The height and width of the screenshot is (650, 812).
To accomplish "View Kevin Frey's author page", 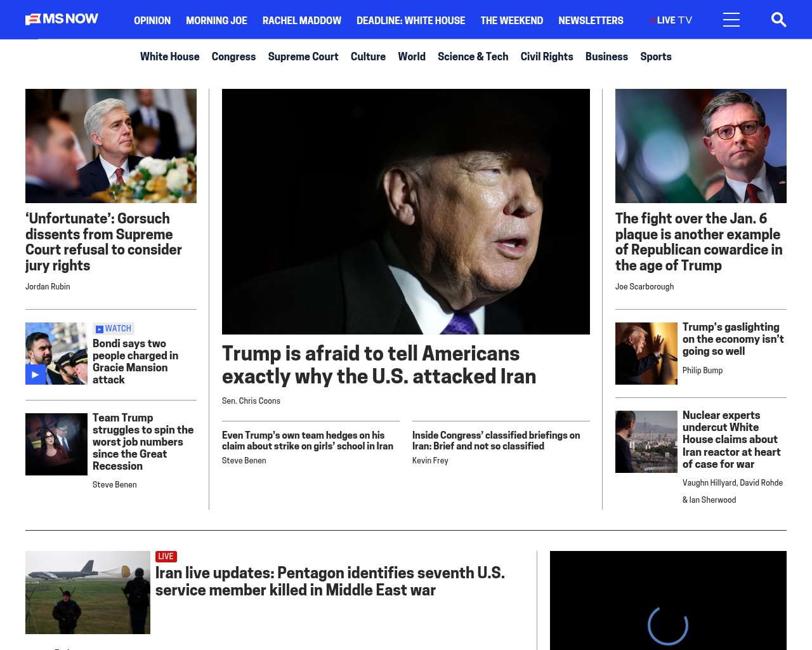I will (x=430, y=461).
